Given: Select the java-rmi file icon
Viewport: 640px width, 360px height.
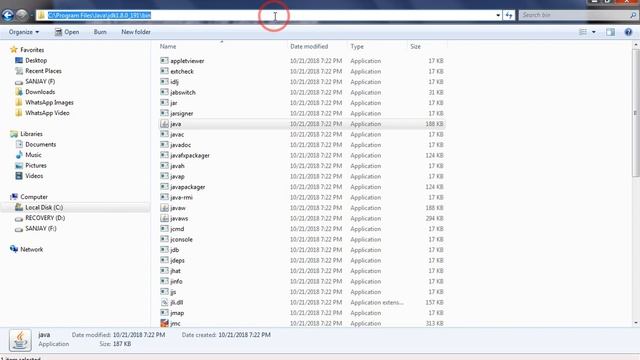Looking at the screenshot, I should click(164, 198).
